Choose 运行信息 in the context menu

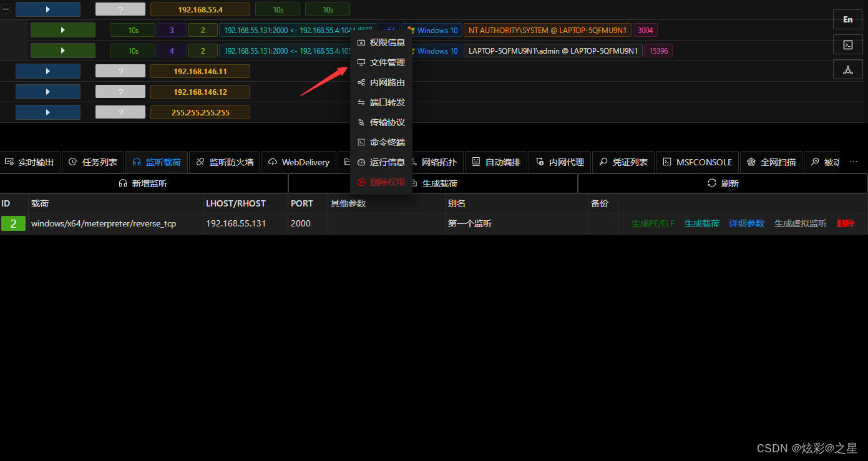click(x=381, y=162)
